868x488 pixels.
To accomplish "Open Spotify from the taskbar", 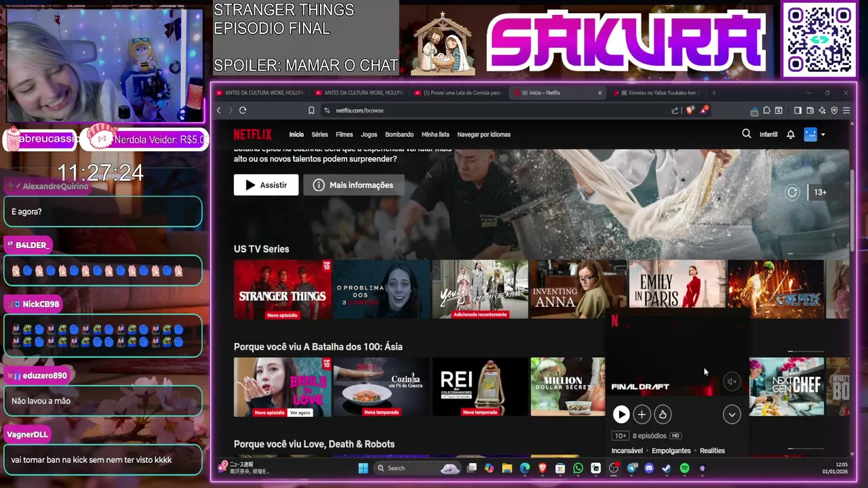I will tap(684, 468).
